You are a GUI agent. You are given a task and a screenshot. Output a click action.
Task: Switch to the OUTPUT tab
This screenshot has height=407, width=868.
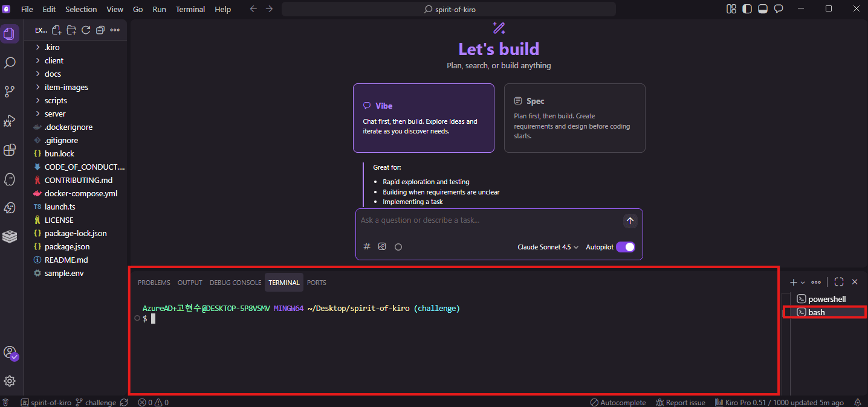click(x=190, y=283)
